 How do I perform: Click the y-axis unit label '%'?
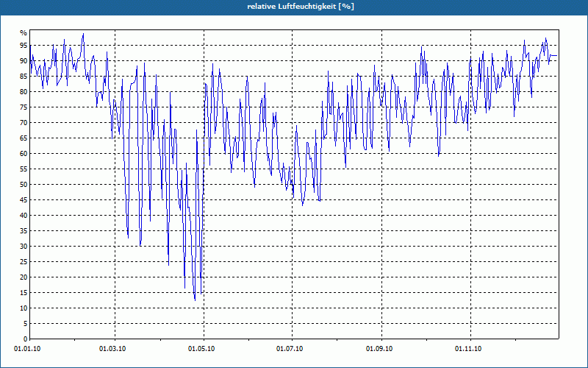[x=24, y=33]
